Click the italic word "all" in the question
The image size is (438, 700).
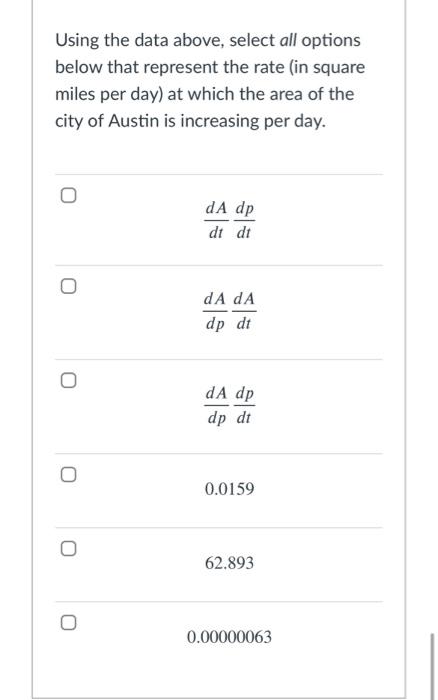(x=288, y=40)
